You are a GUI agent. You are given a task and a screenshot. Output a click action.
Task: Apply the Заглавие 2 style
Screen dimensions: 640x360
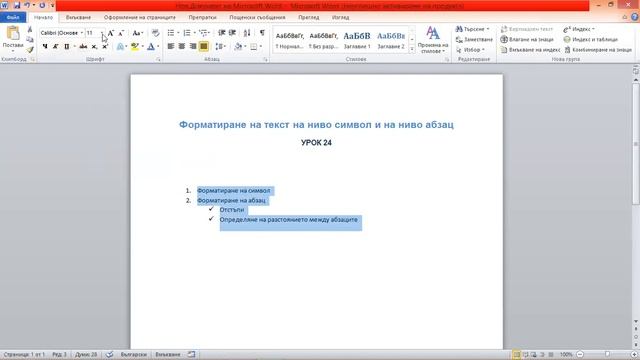[391, 40]
